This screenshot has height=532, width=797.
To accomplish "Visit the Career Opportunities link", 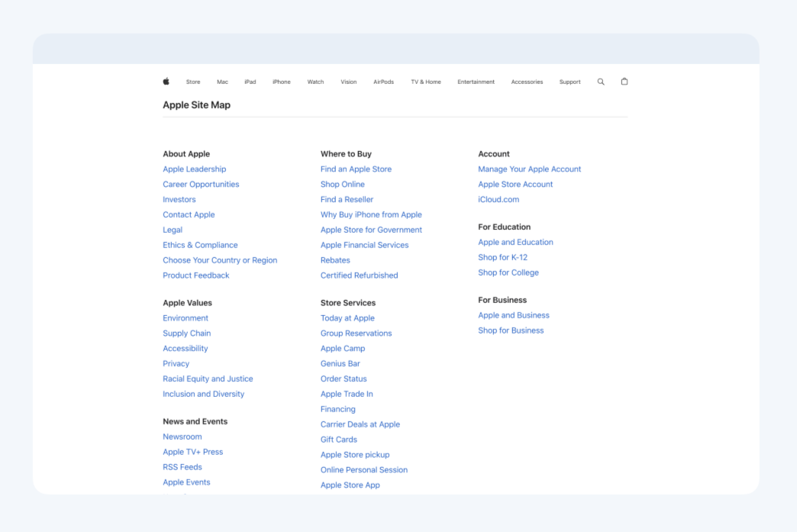I will click(x=201, y=185).
